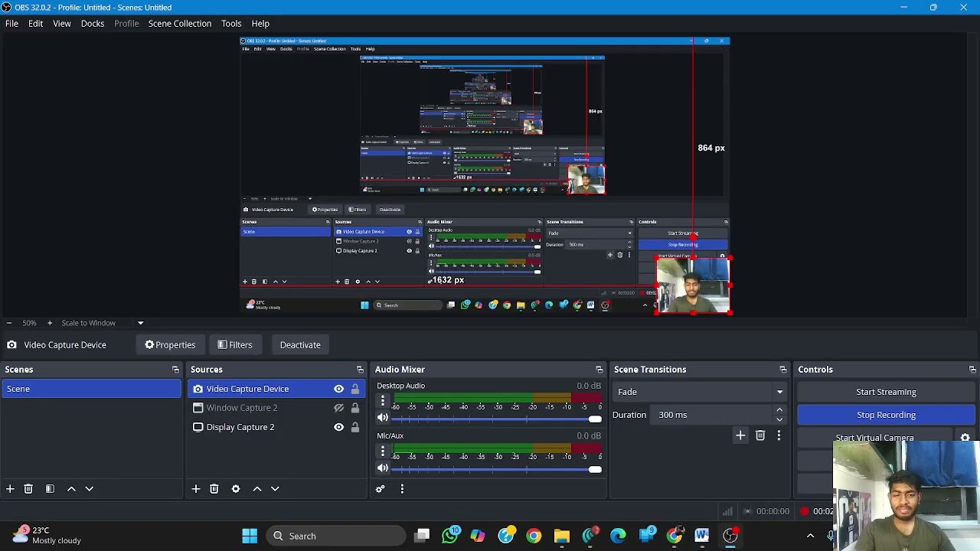Viewport: 980px width, 551px height.
Task: Zoom in the preview with the plus icon
Action: point(50,323)
